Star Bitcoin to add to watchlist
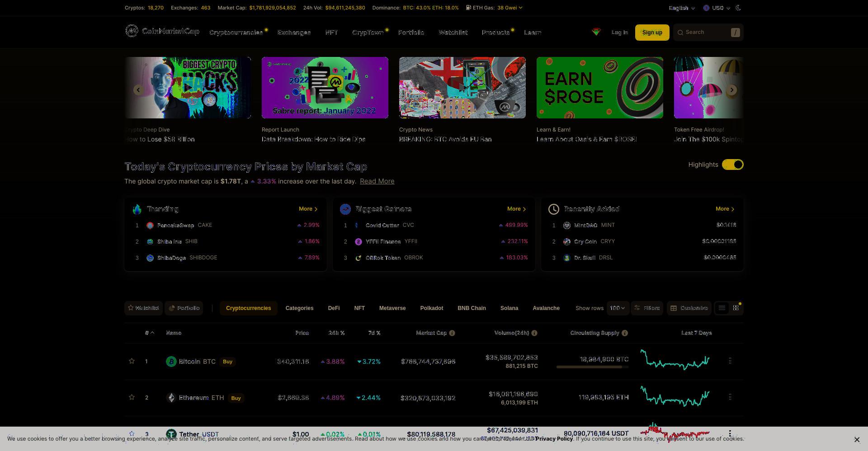 coord(132,361)
